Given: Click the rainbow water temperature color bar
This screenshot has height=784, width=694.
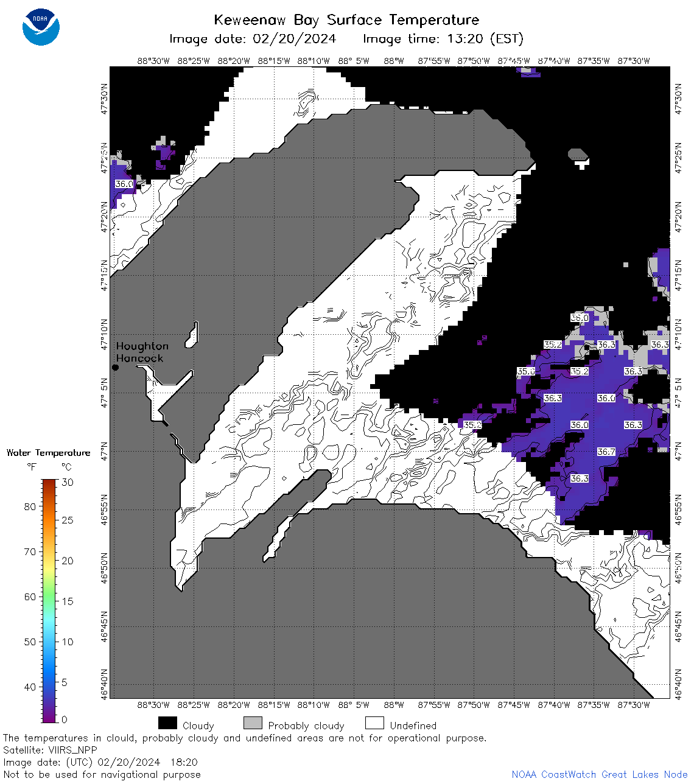Looking at the screenshot, I should 49,601.
